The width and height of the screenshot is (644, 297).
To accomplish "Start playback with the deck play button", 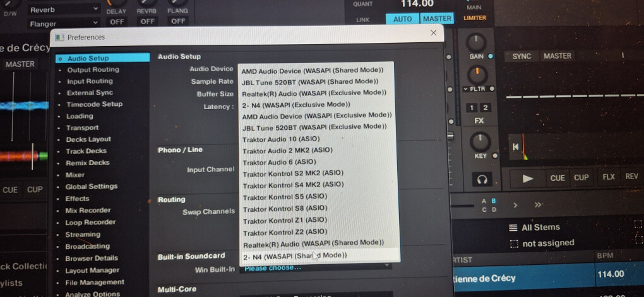I will (527, 178).
